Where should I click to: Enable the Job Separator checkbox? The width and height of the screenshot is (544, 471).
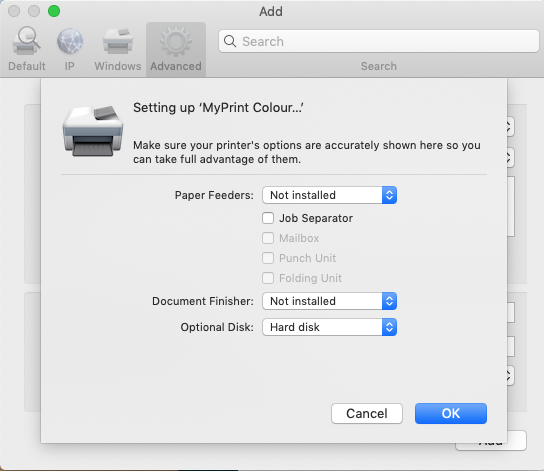268,218
